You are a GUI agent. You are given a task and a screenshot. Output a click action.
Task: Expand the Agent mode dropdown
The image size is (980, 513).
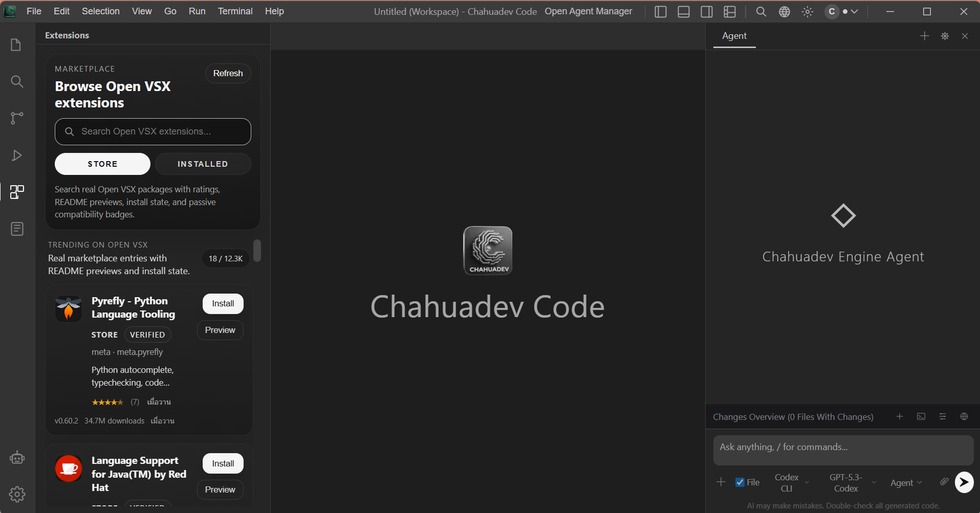[x=905, y=482]
